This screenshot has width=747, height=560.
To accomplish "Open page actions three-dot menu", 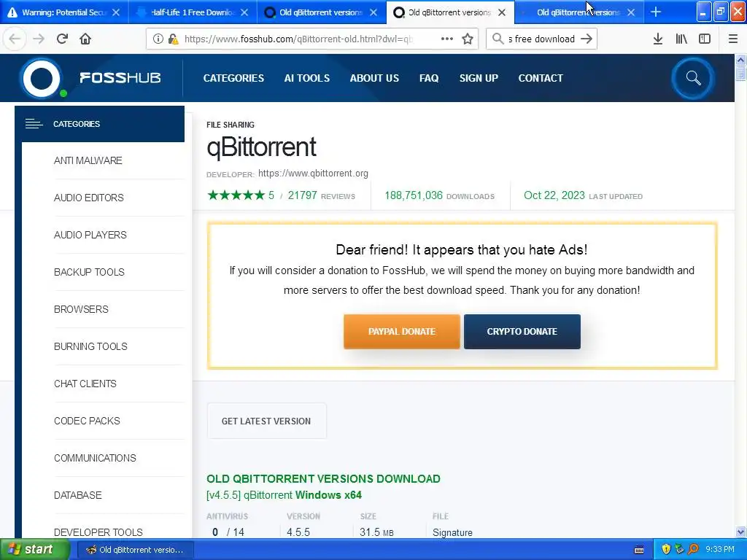I will pos(447,39).
